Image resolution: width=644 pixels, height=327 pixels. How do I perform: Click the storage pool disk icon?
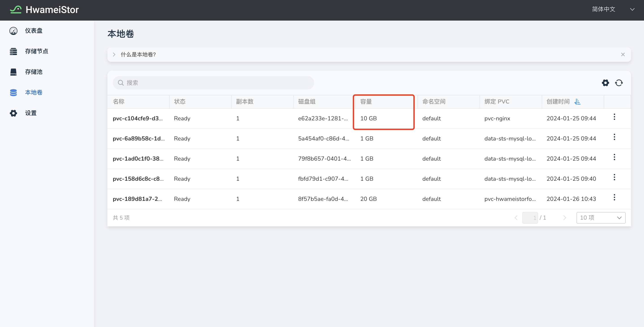coord(13,72)
